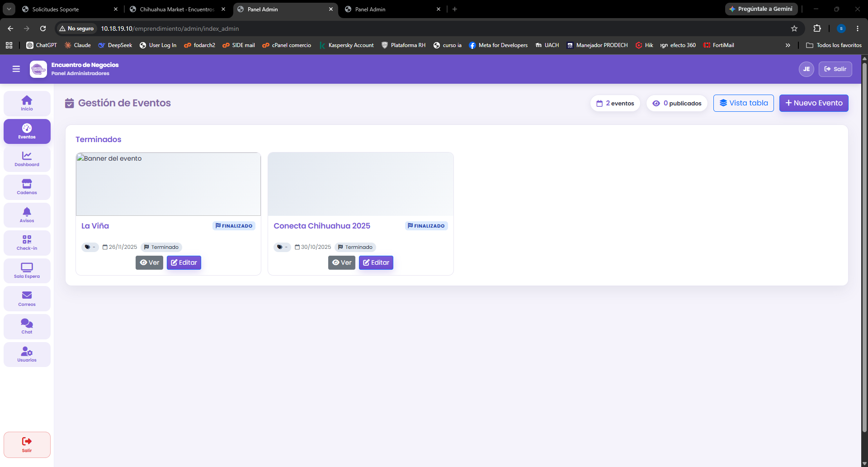Screen dimensions: 868x467
Task: Edit the Conecta Chihuahua 2025 event
Action: [376, 262]
